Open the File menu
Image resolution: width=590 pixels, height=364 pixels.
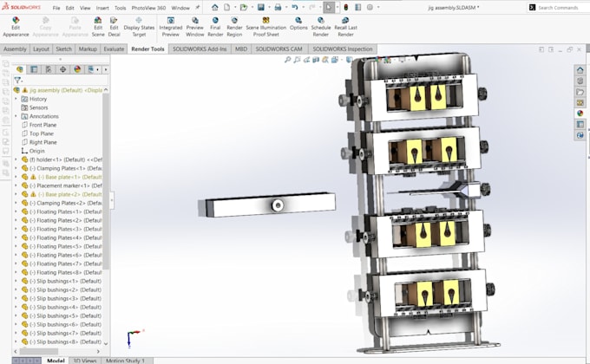[x=56, y=8]
